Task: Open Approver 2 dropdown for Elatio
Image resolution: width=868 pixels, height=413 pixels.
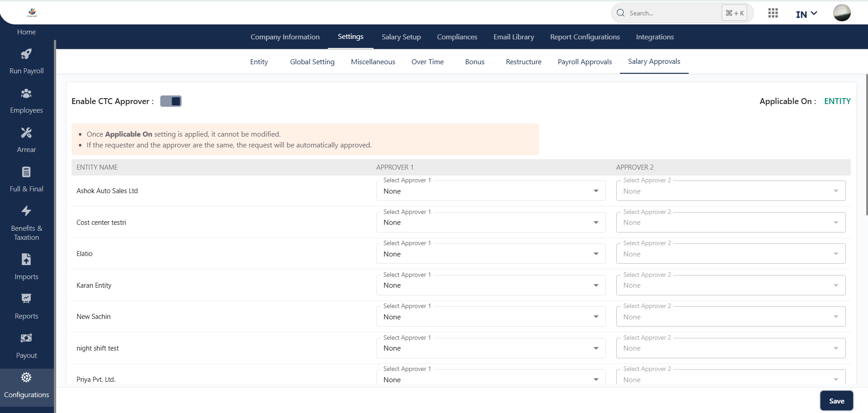Action: click(x=731, y=254)
